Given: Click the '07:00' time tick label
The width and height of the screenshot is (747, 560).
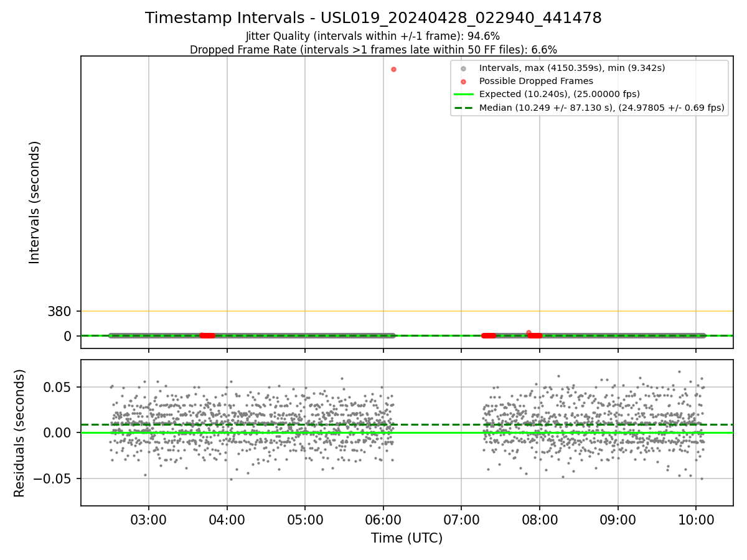Looking at the screenshot, I should (461, 520).
